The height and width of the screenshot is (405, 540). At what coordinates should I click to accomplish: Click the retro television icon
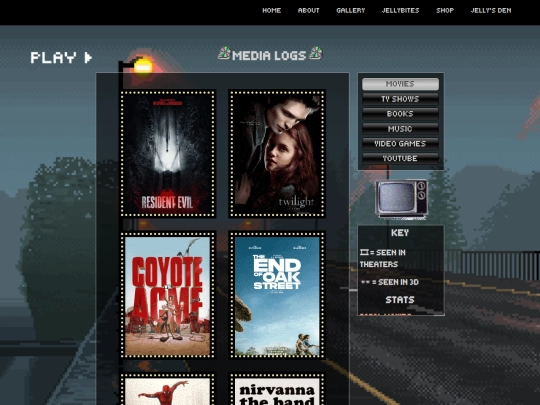[402, 199]
